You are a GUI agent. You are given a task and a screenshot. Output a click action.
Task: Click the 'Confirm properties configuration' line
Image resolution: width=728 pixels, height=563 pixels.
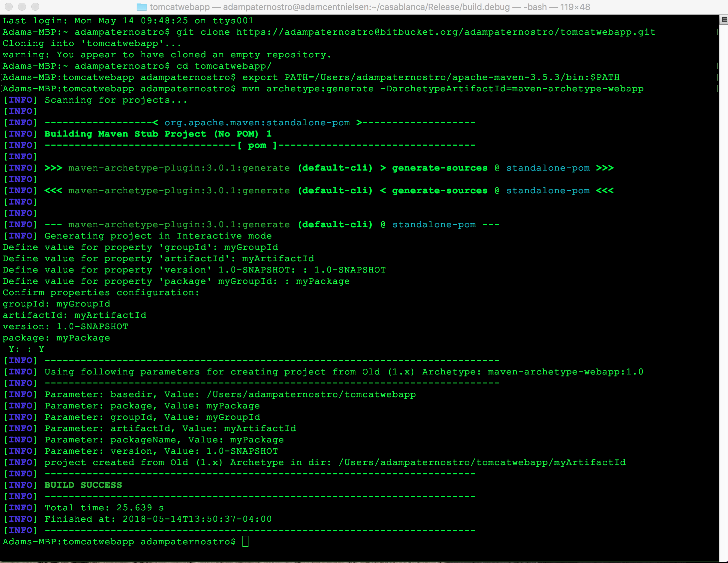[101, 292]
